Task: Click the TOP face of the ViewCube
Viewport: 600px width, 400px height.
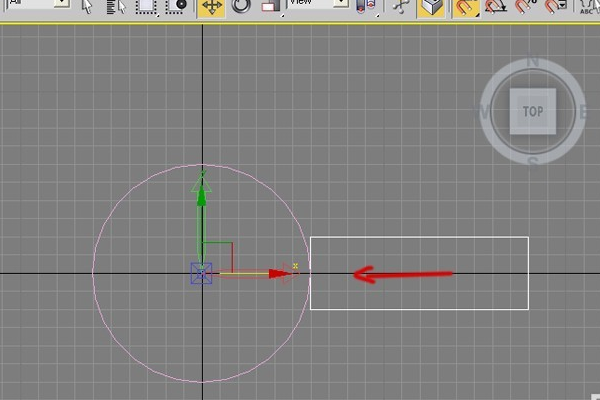Action: click(533, 111)
